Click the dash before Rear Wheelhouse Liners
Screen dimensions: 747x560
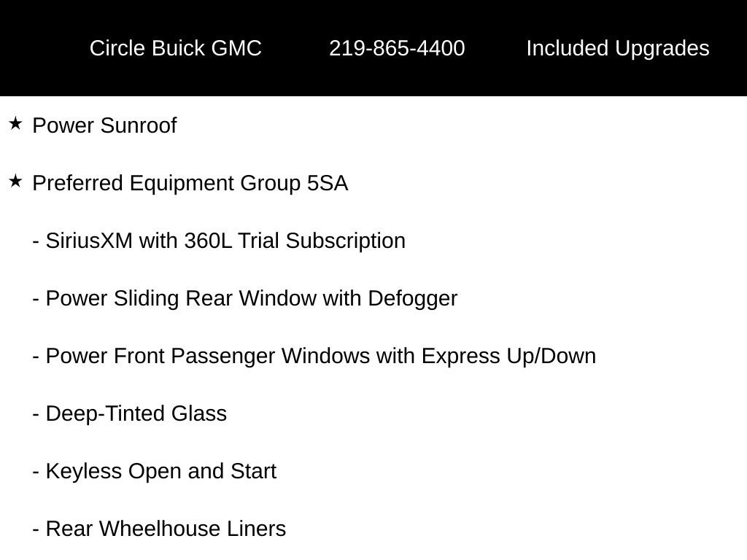click(x=36, y=530)
